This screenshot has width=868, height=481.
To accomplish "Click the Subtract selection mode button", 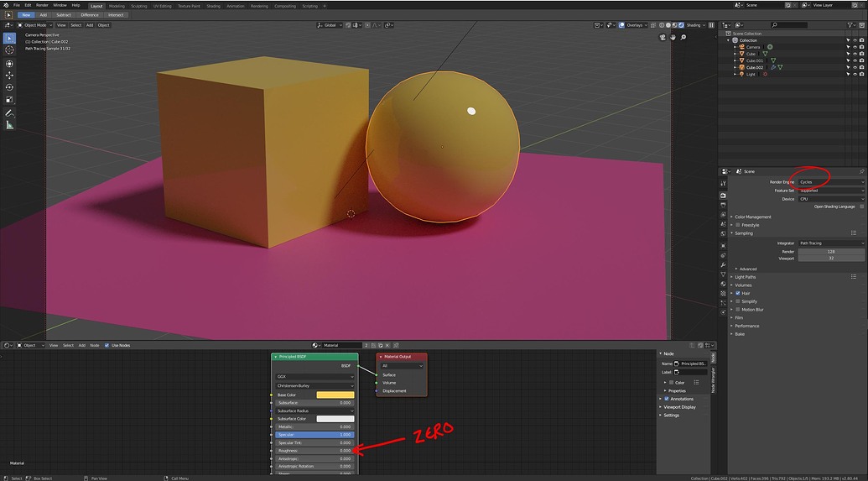I will (x=64, y=15).
